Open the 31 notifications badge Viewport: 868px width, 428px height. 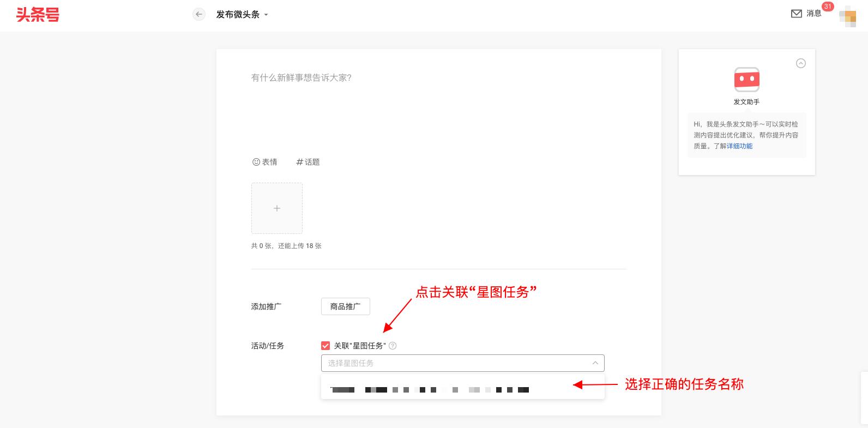[828, 7]
